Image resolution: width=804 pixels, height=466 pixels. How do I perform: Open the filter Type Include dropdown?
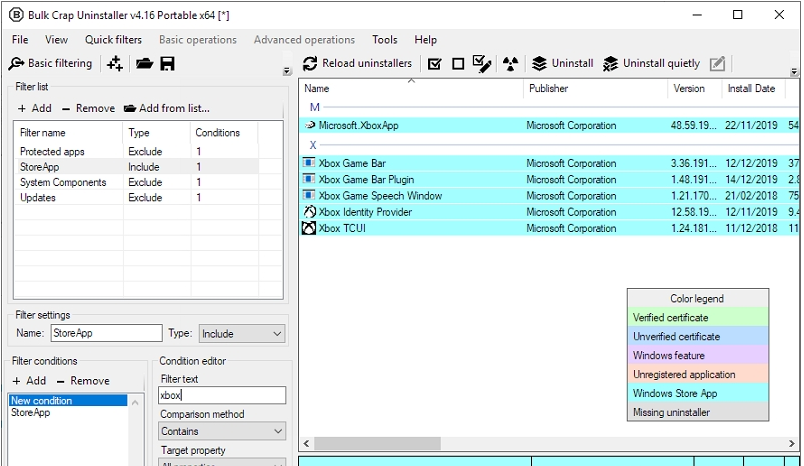242,334
